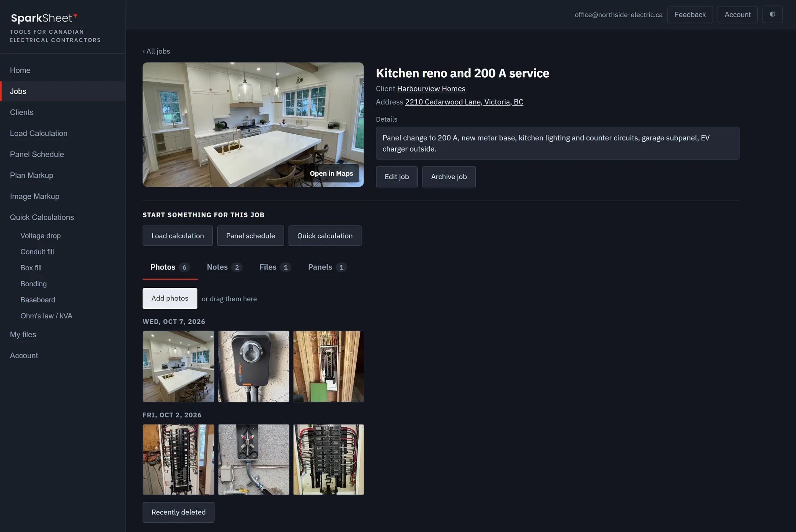Open the 2210 Cedarwood Lane address link
The width and height of the screenshot is (796, 532).
point(464,102)
